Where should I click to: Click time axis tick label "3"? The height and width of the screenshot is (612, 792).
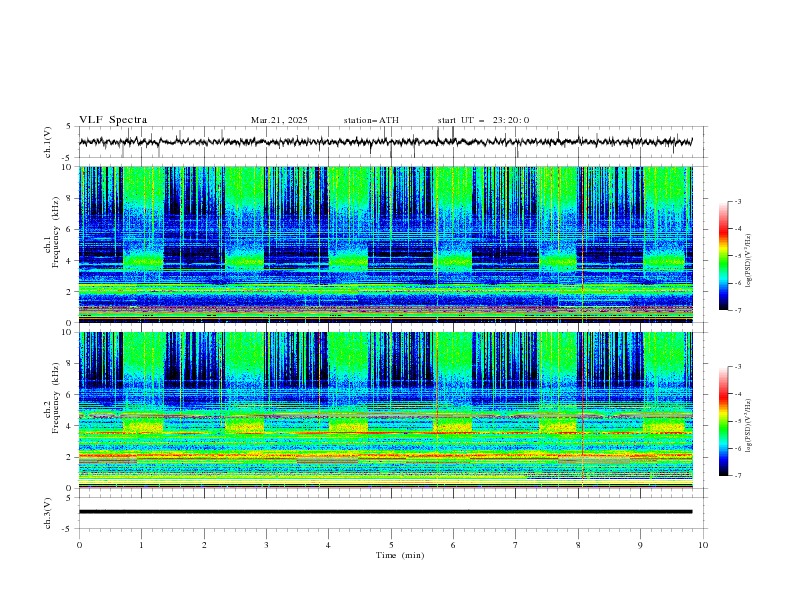coord(266,545)
